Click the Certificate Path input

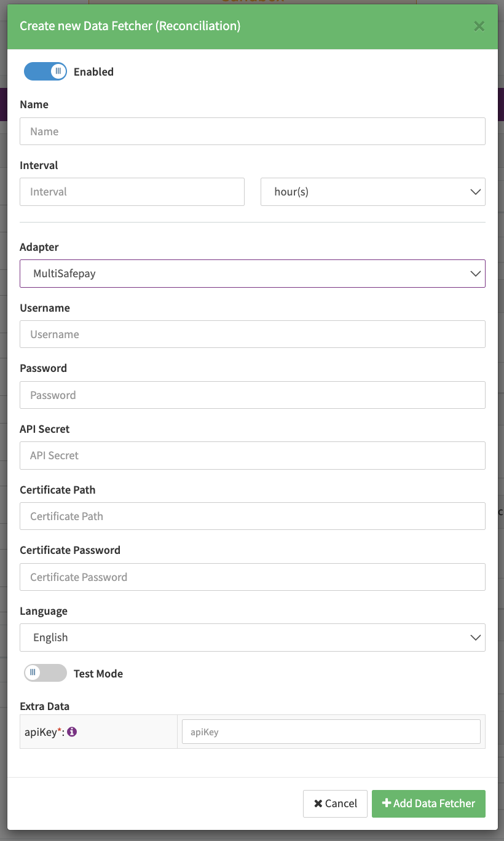tap(252, 516)
